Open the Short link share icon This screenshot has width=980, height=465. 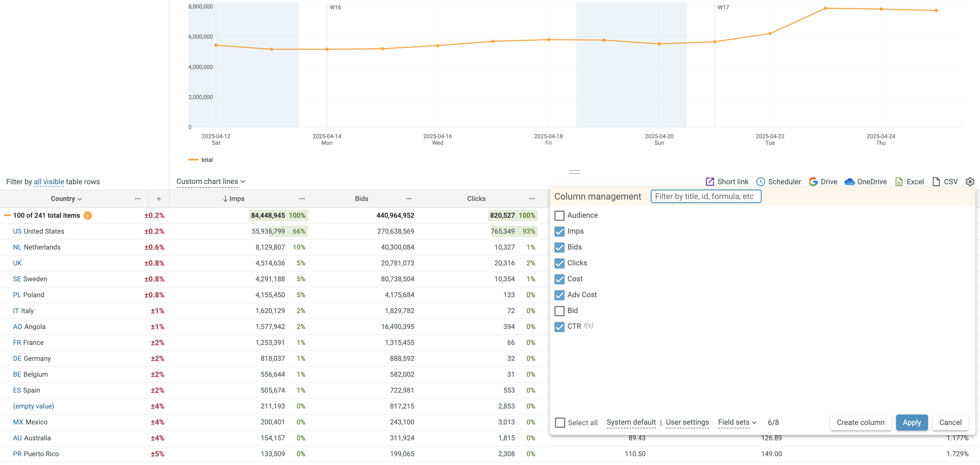tap(710, 181)
